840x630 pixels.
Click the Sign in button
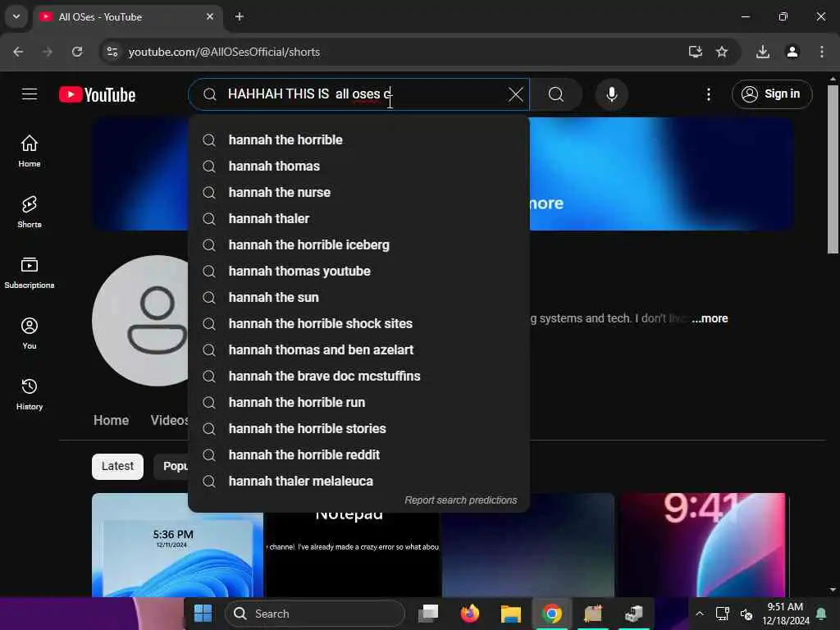tap(771, 94)
